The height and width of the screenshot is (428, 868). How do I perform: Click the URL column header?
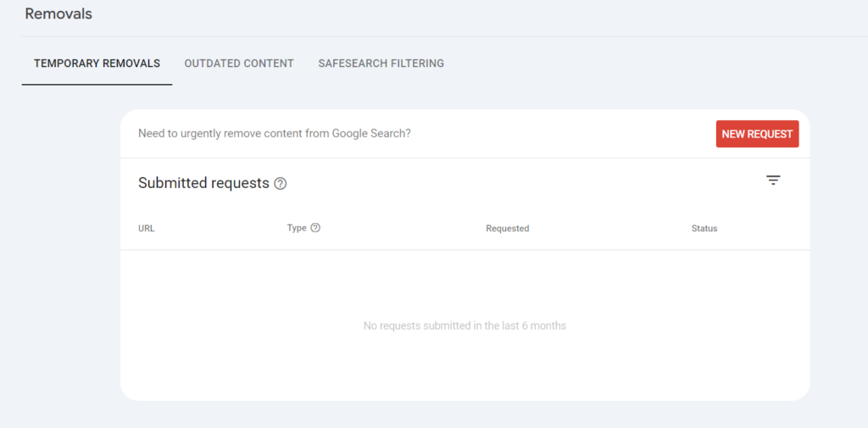[x=147, y=229]
